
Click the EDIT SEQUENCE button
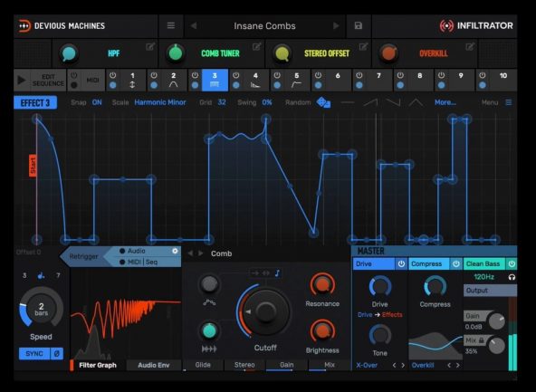(x=48, y=81)
